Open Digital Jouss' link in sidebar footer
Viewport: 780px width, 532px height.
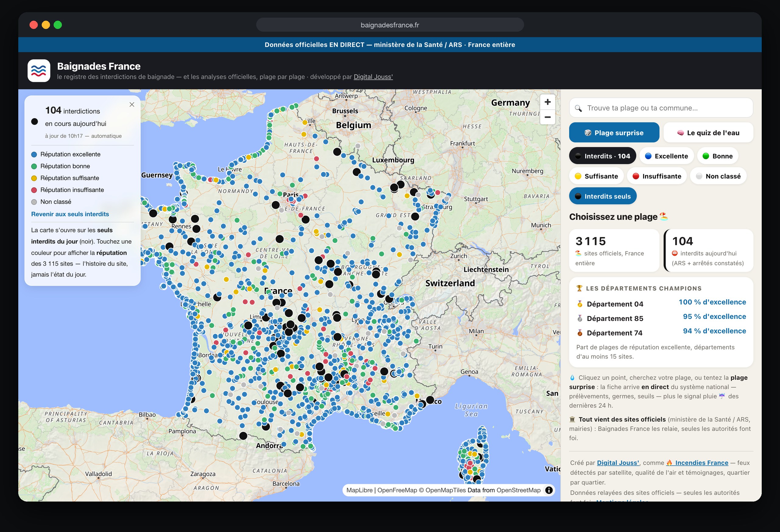[618, 463]
